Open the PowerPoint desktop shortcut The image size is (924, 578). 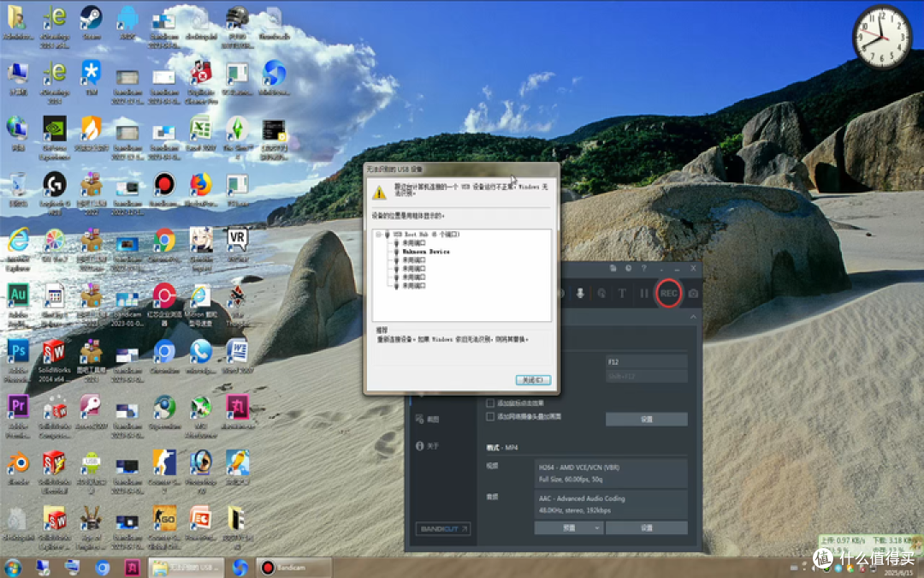coord(200,523)
